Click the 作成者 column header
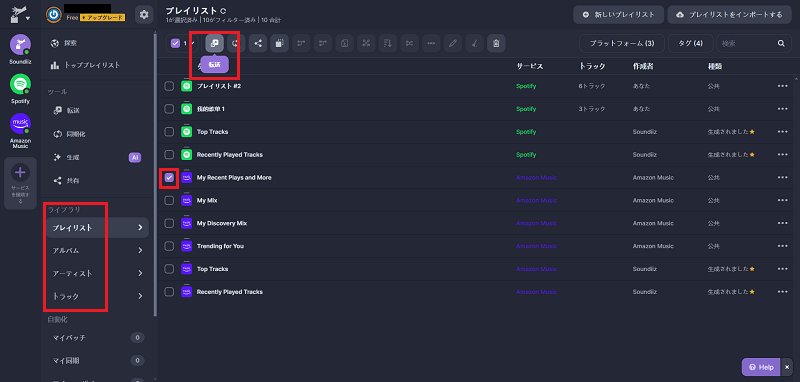 click(642, 66)
